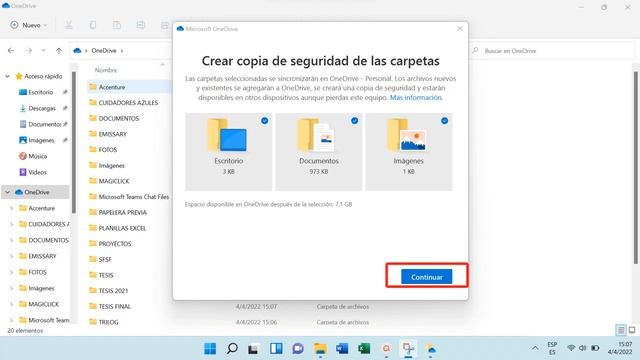Expand Accenture under OneDrive tree
Screen dimensions: 640x360
pyautogui.click(x=11, y=208)
